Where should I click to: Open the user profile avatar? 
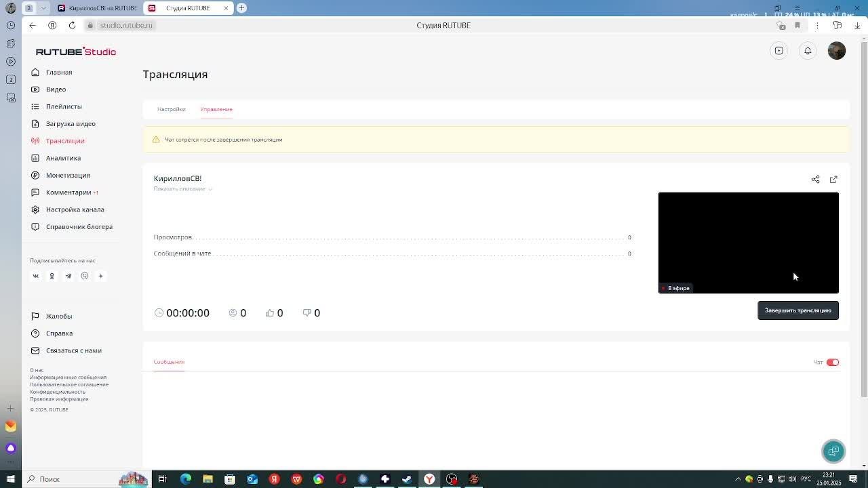pos(837,51)
